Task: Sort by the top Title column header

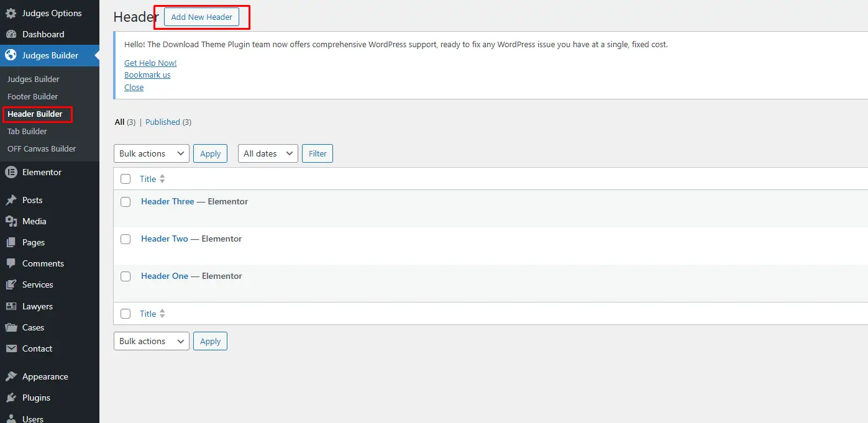Action: tap(148, 179)
